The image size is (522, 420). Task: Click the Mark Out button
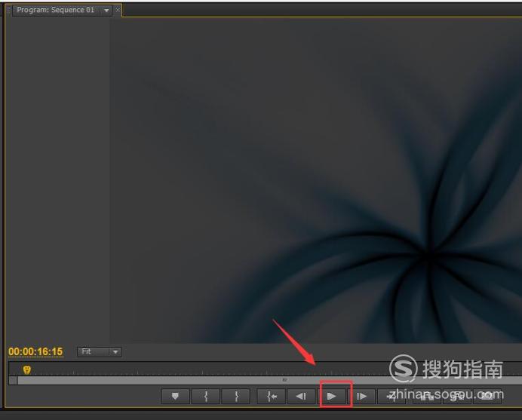tap(236, 396)
